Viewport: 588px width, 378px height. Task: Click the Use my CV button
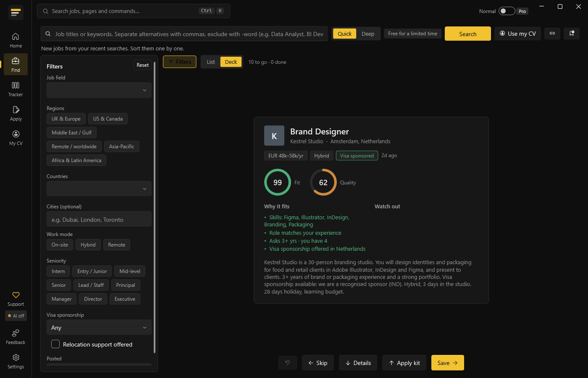click(x=517, y=34)
